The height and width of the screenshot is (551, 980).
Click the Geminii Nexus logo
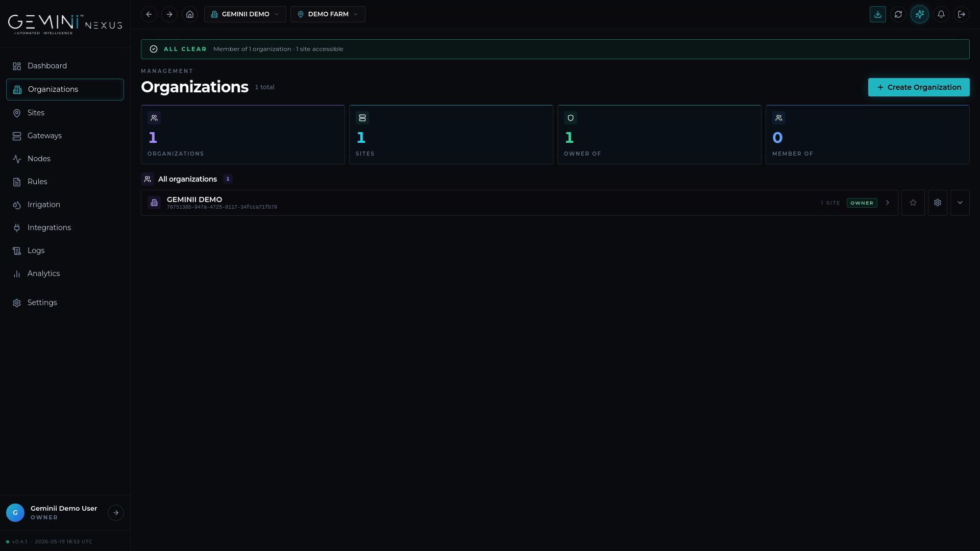65,24
